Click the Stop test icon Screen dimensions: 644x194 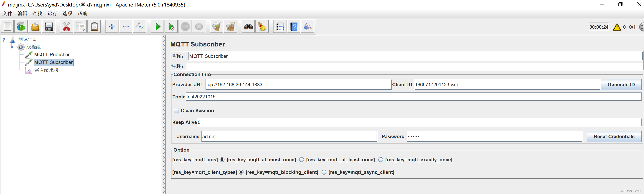(x=185, y=27)
